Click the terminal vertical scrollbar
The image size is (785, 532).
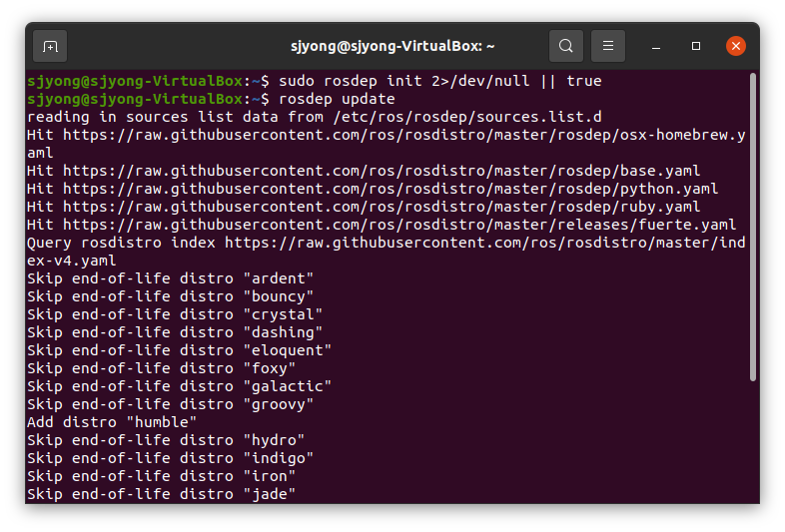click(752, 228)
